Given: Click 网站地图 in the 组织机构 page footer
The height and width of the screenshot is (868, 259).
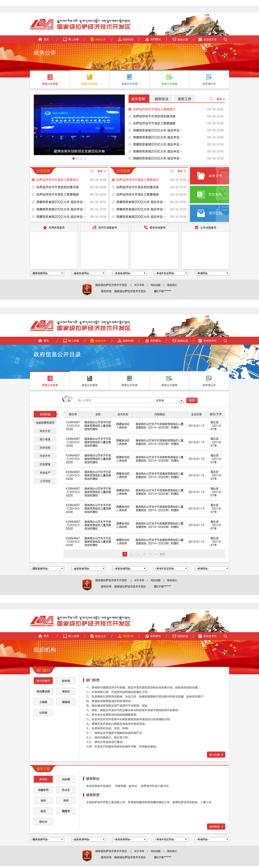Looking at the screenshot, I should 155,851.
